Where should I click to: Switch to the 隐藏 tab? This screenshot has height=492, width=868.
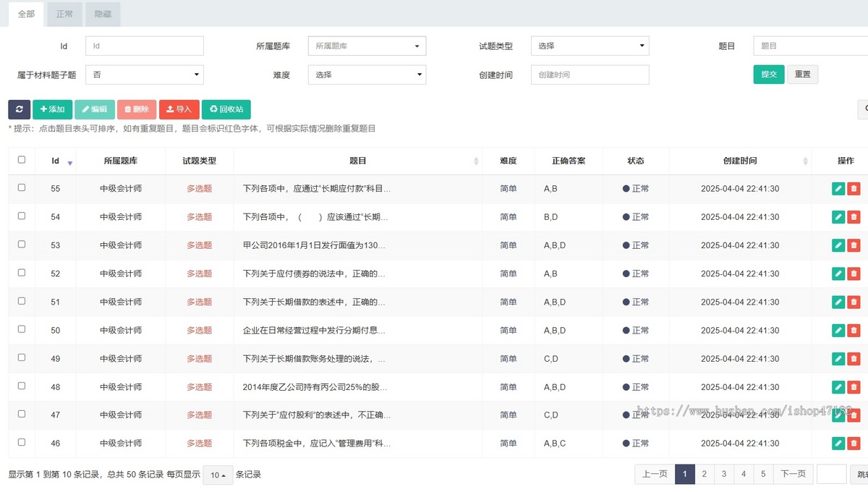tap(103, 14)
